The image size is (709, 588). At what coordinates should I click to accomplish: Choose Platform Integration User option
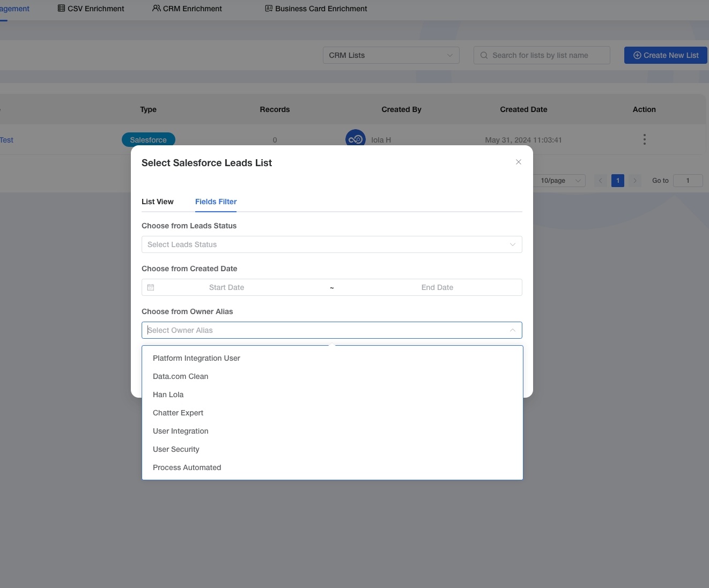(x=332, y=358)
